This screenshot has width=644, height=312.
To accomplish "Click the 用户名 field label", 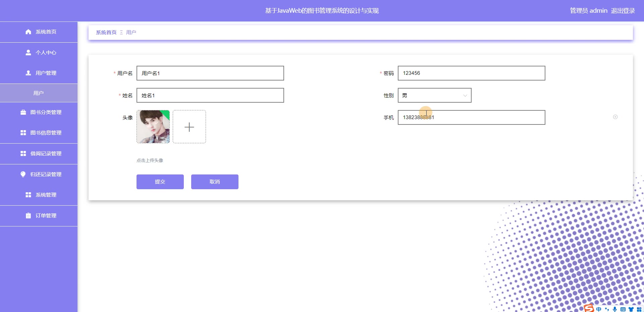I will click(x=125, y=73).
